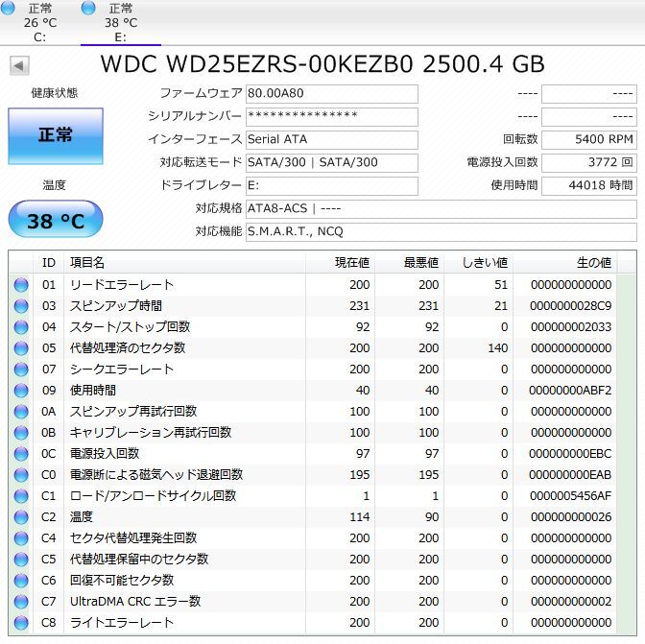The width and height of the screenshot is (645, 644).
Task: Click status orb for row C1 ロード/アンロードサイクル回数
Action: (21, 496)
